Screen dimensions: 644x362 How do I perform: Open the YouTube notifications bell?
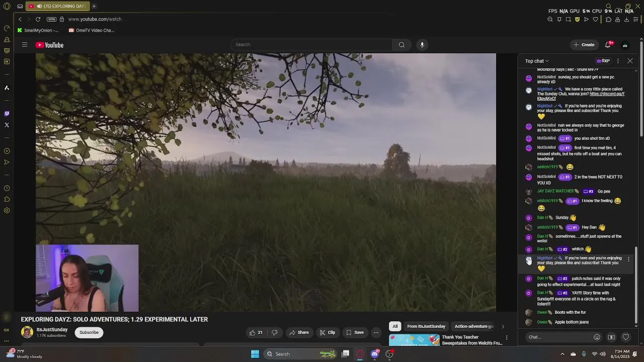click(x=608, y=45)
